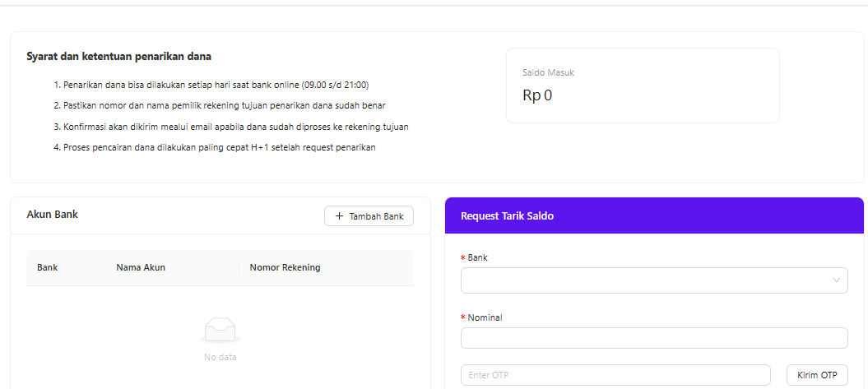Click the chevron arrow in Bank select
Viewport: 868px width, 389px height.
(837, 280)
